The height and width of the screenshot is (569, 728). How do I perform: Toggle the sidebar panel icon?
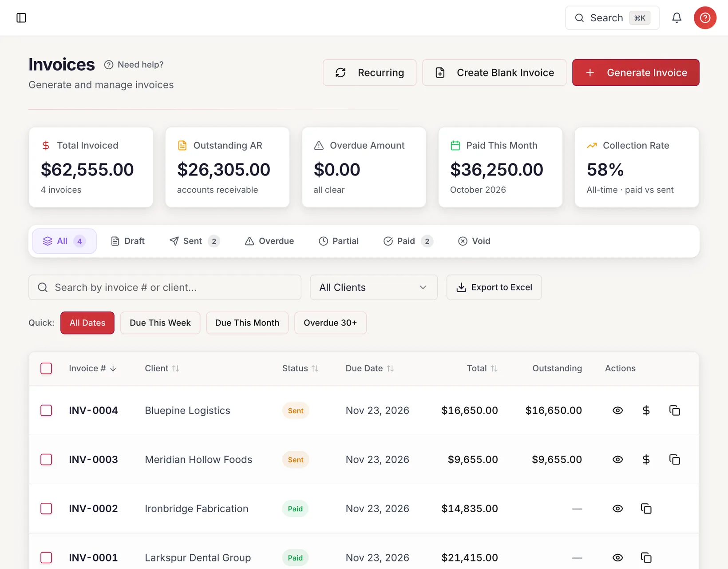tap(21, 18)
